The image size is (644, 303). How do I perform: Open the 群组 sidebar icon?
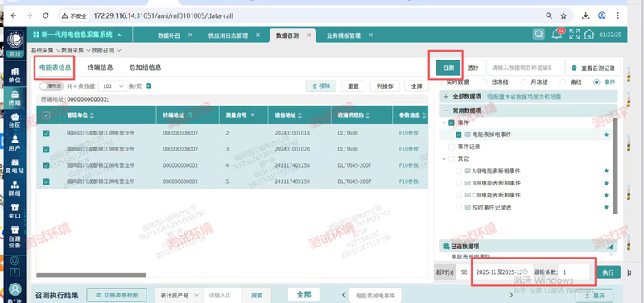click(x=14, y=189)
